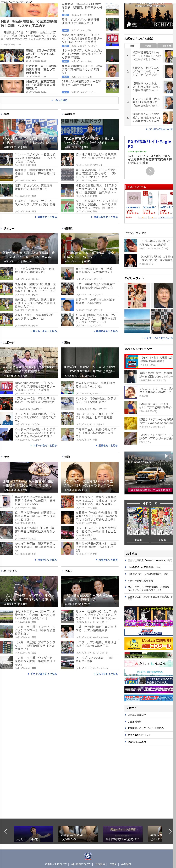Open 野球をもっと見る link
This screenshot has width=176, height=868.
pyautogui.click(x=46, y=217)
